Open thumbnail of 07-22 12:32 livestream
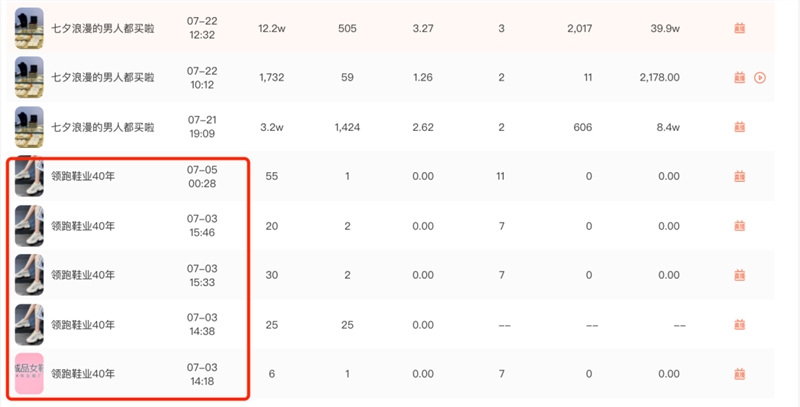 point(29,28)
